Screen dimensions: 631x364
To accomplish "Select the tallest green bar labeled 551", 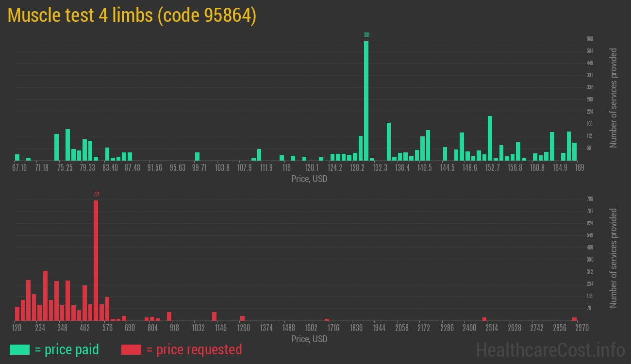I will tap(366, 100).
